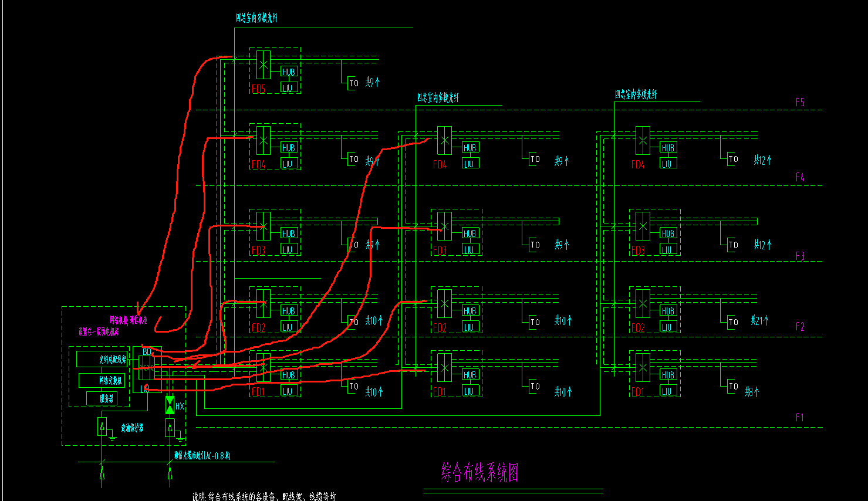Select the 光纤总配线架 equipment box
The width and height of the screenshot is (868, 501).
pos(102,359)
